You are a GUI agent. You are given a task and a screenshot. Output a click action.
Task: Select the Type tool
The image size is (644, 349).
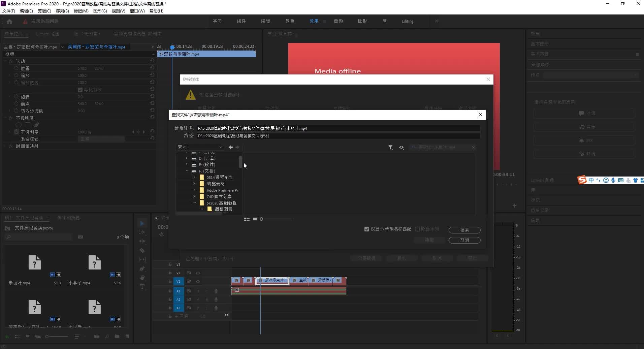point(142,287)
